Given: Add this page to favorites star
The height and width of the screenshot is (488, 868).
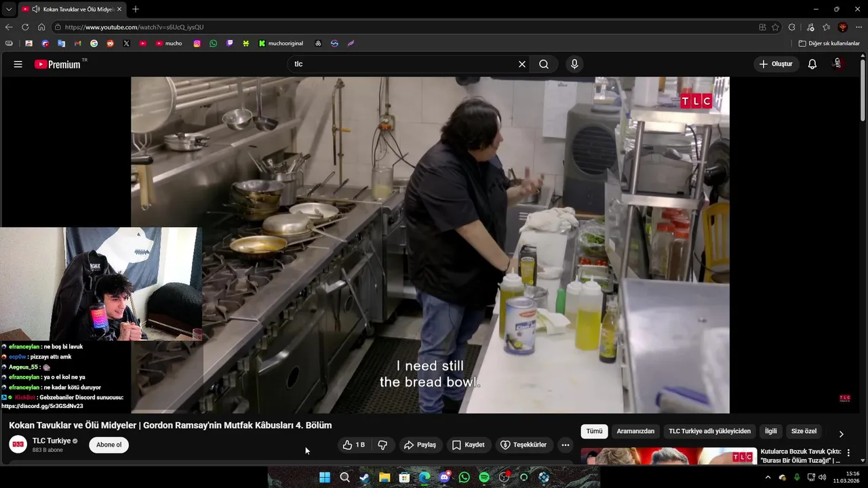Looking at the screenshot, I should [776, 27].
